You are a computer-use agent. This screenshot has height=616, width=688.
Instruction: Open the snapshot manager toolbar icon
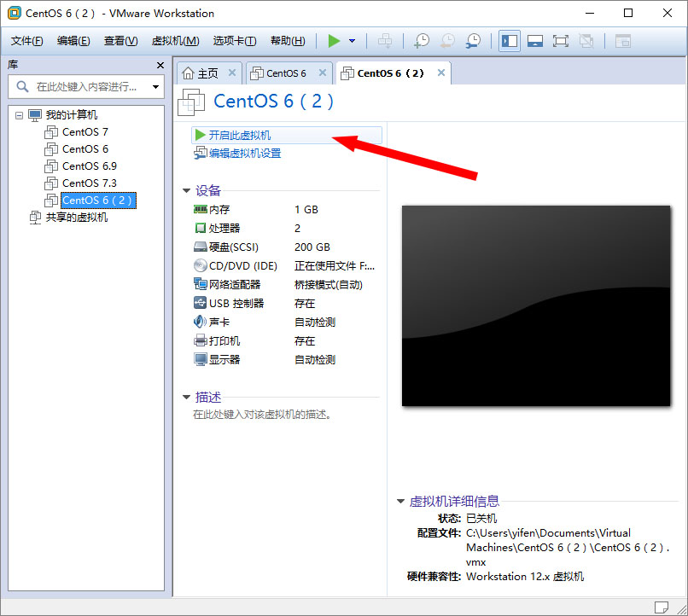[x=473, y=41]
